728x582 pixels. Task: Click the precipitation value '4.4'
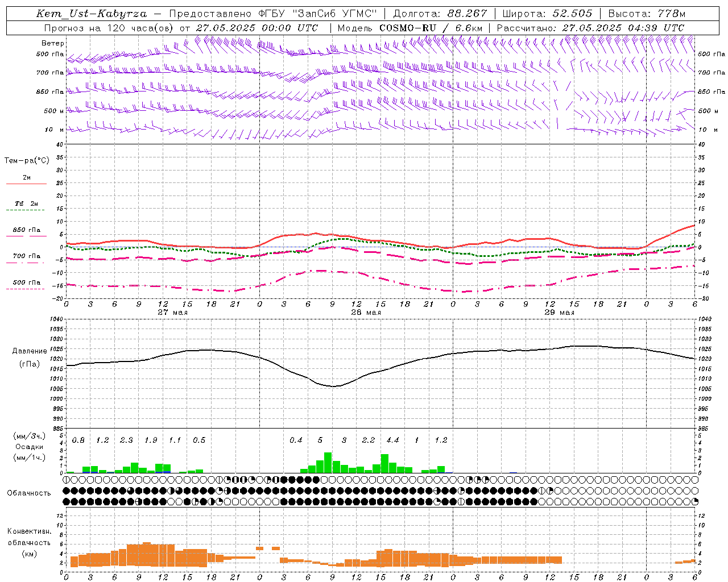392,440
